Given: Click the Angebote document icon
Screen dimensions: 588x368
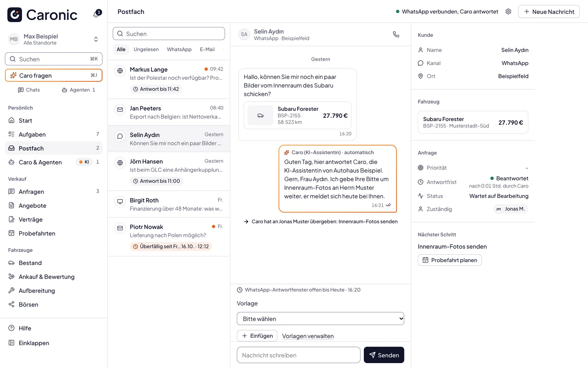Looking at the screenshot, I should coord(11,206).
